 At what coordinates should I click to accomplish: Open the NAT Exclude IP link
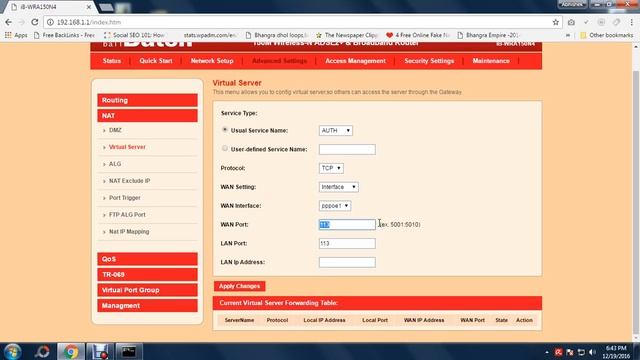pos(129,181)
